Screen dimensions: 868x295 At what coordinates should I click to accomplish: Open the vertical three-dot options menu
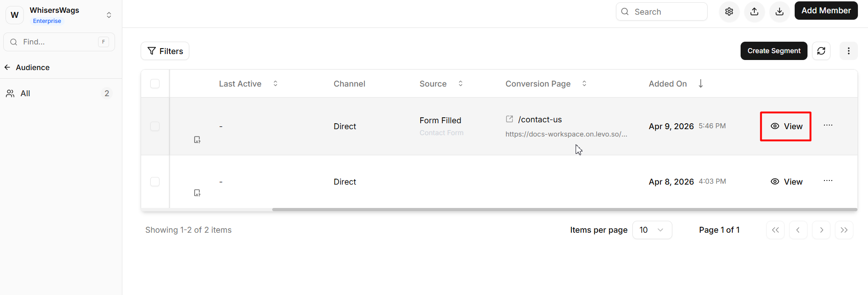[848, 51]
